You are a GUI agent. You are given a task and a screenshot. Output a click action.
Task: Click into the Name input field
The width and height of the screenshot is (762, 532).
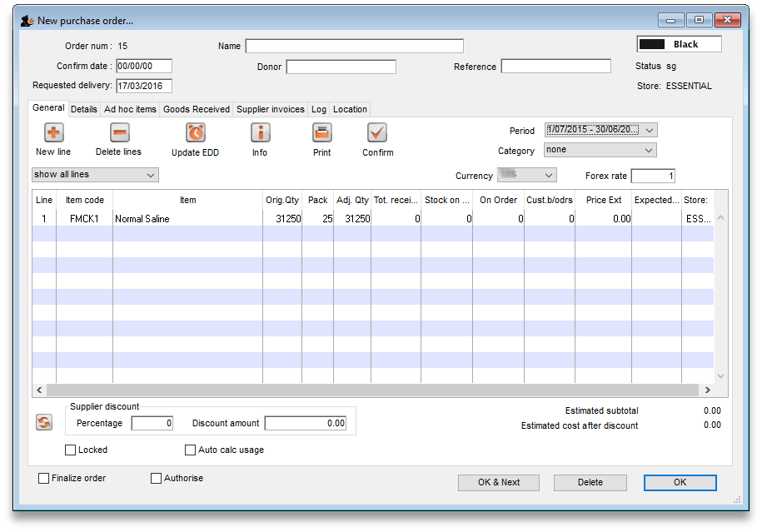click(354, 47)
